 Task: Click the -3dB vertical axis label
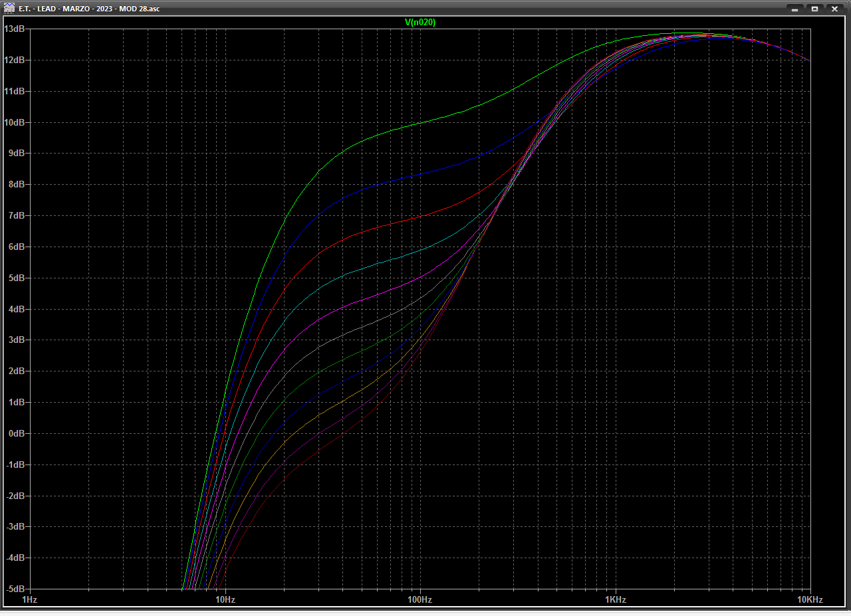[x=15, y=526]
